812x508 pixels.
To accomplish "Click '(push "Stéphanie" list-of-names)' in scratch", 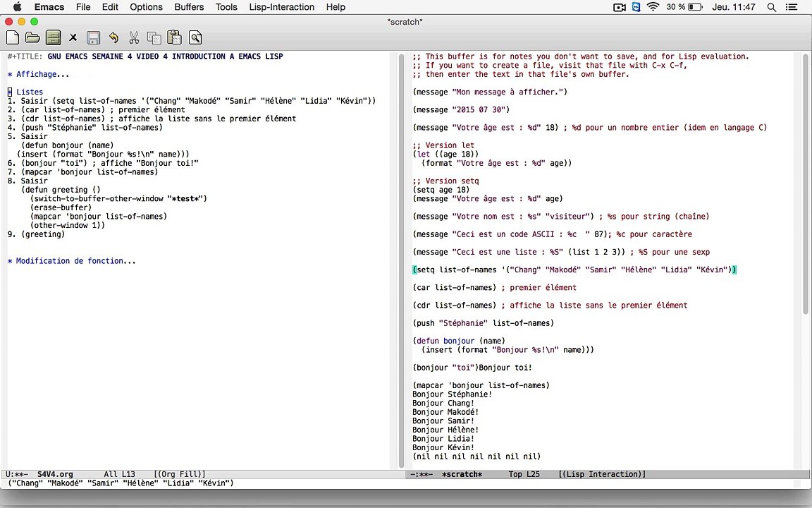I will [483, 323].
